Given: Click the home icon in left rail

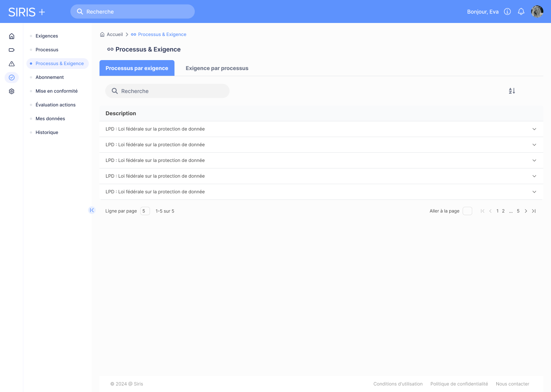Looking at the screenshot, I should coord(11,36).
